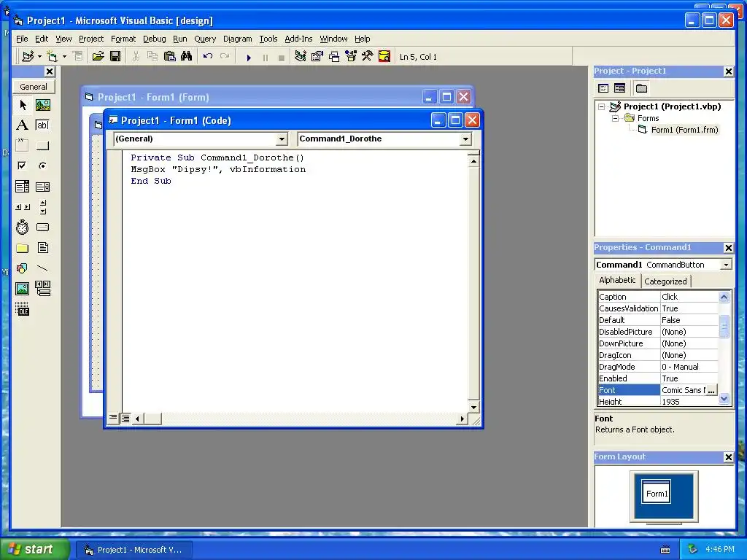
Task: Open the Add Project dropdown arrow
Action: point(39,57)
